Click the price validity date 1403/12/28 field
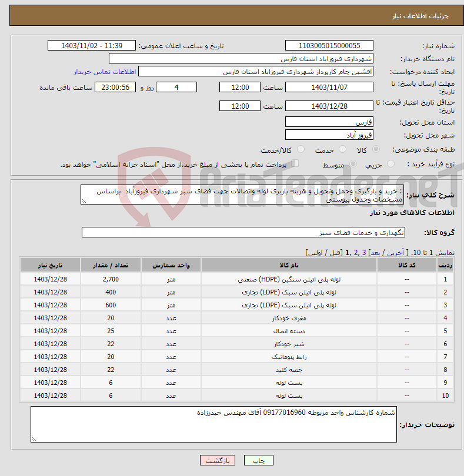The height and width of the screenshot is (476, 464). 329,106
